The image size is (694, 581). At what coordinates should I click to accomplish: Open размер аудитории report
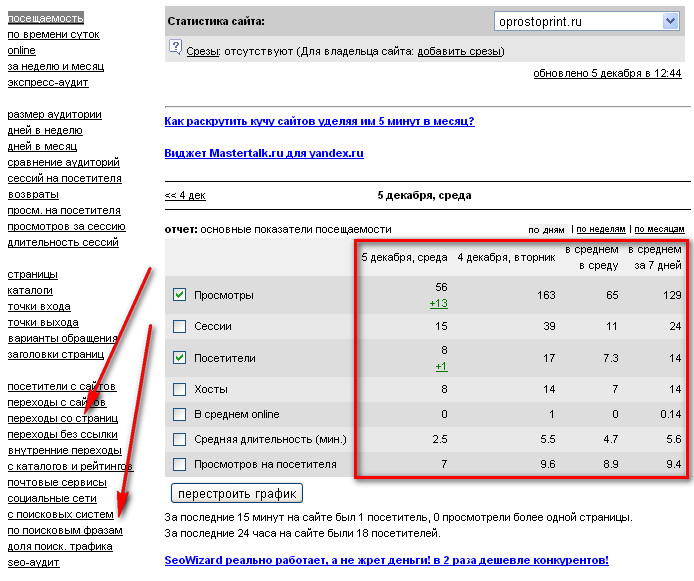tap(54, 115)
